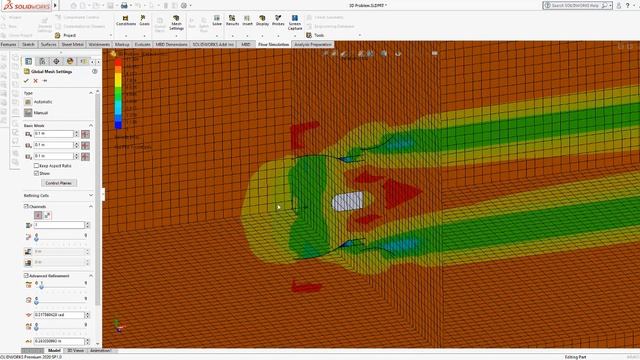
Task: Click the first Basic Mesh size field
Action: coord(53,134)
